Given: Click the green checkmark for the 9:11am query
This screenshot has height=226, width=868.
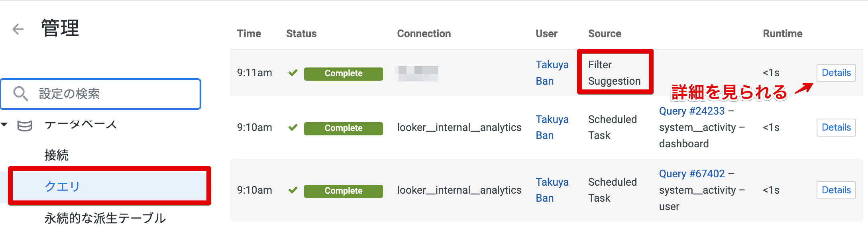Looking at the screenshot, I should (x=293, y=73).
